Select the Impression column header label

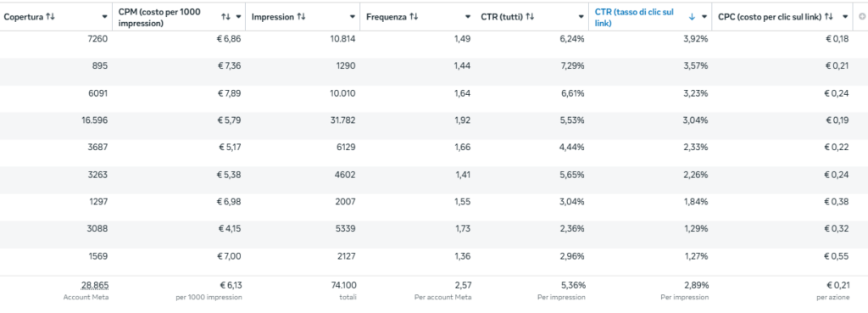tap(272, 17)
